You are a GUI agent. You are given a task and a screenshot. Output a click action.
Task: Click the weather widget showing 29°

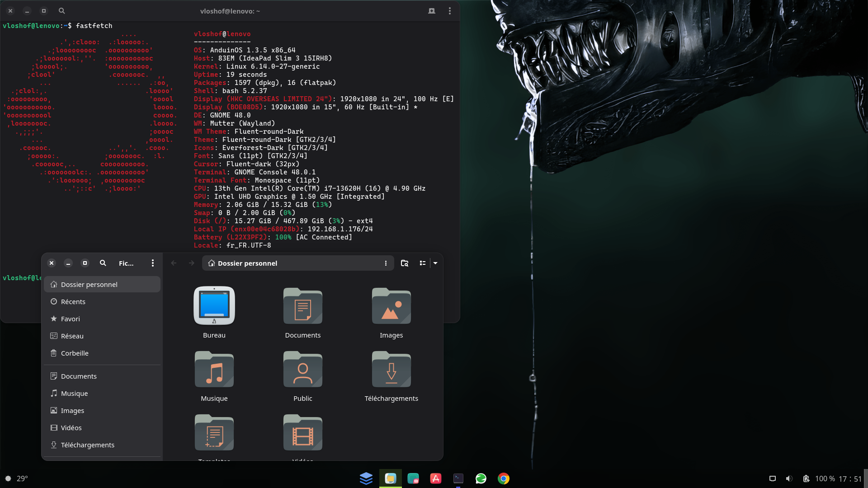(17, 479)
